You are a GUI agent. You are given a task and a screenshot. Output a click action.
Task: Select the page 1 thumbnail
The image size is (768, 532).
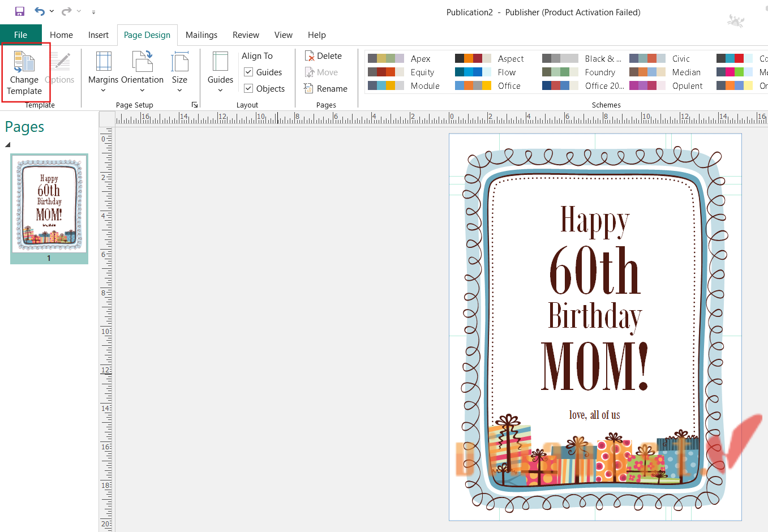tap(49, 205)
